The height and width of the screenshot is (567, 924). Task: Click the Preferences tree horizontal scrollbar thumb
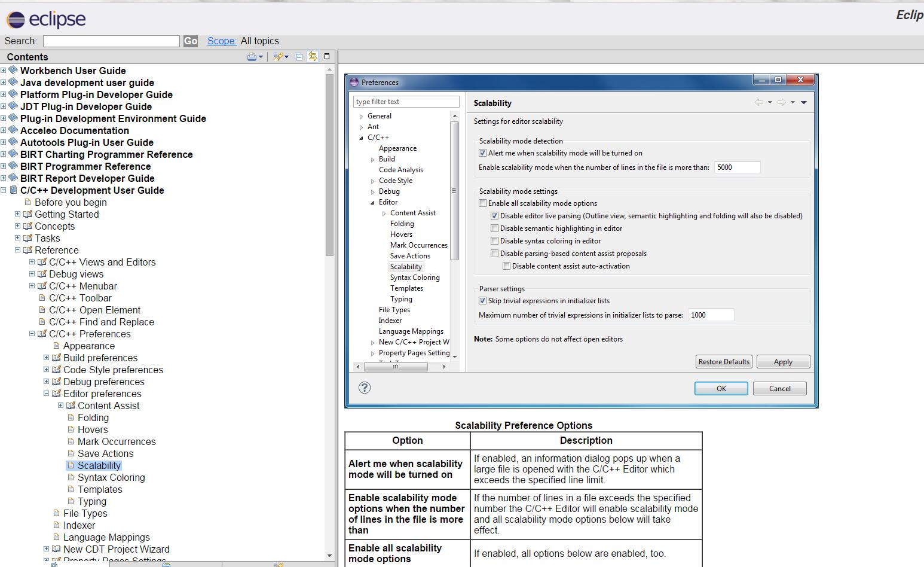pyautogui.click(x=395, y=367)
